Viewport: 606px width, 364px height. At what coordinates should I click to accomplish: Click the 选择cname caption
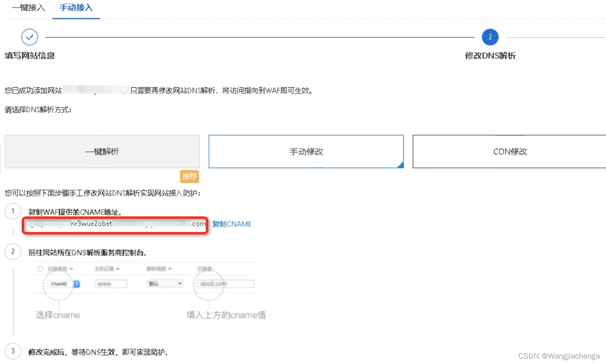point(58,315)
